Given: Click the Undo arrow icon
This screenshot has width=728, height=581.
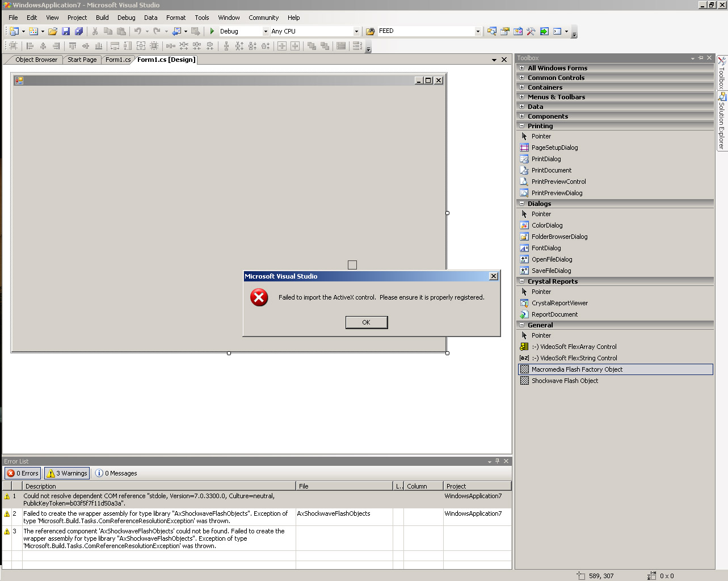Looking at the screenshot, I should coord(137,31).
